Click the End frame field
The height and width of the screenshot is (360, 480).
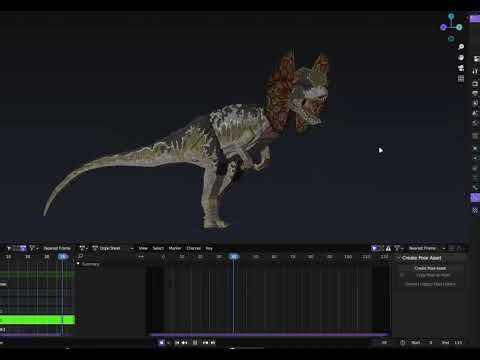451,342
